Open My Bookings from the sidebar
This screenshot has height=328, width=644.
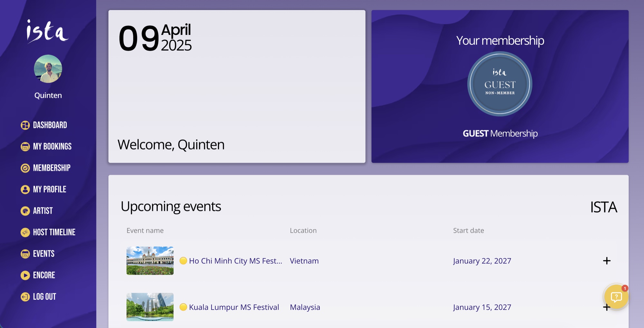click(25, 147)
